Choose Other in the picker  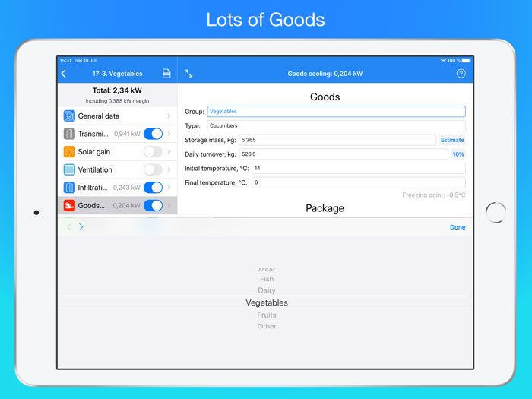coord(267,326)
